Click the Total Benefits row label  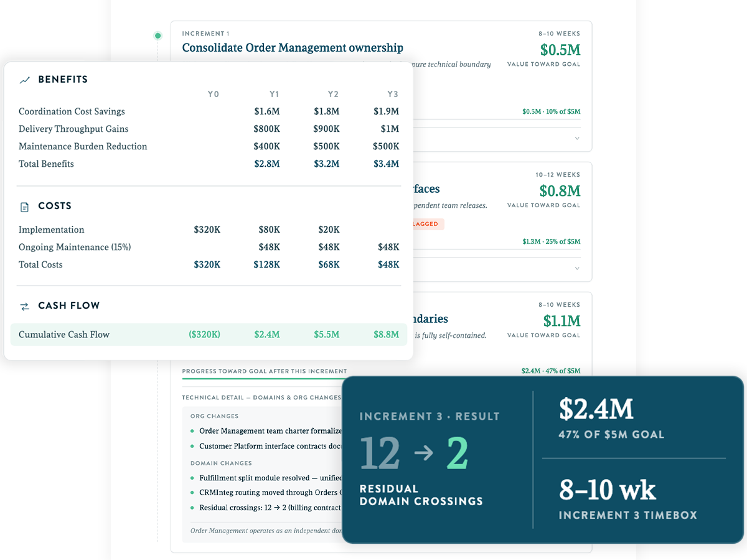tap(46, 164)
